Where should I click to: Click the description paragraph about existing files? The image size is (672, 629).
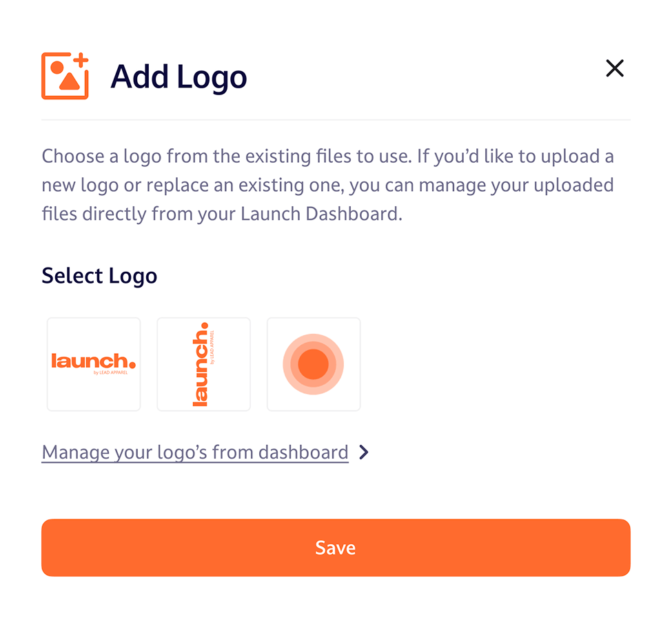click(327, 185)
